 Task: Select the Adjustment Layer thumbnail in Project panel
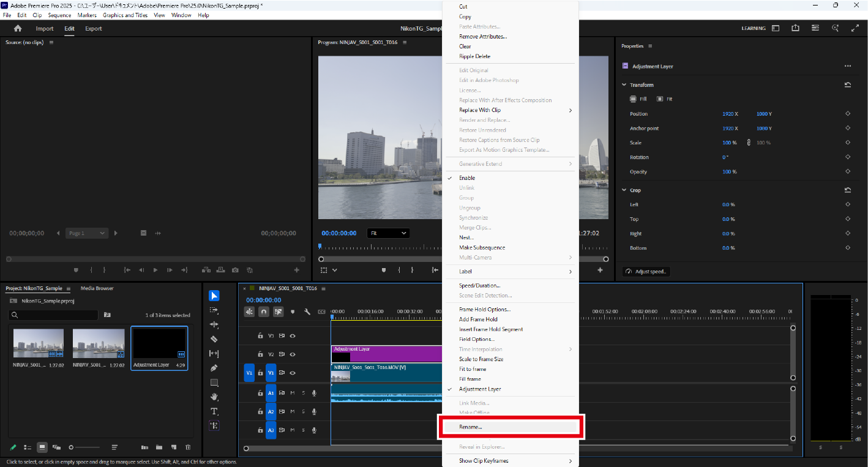tap(159, 344)
